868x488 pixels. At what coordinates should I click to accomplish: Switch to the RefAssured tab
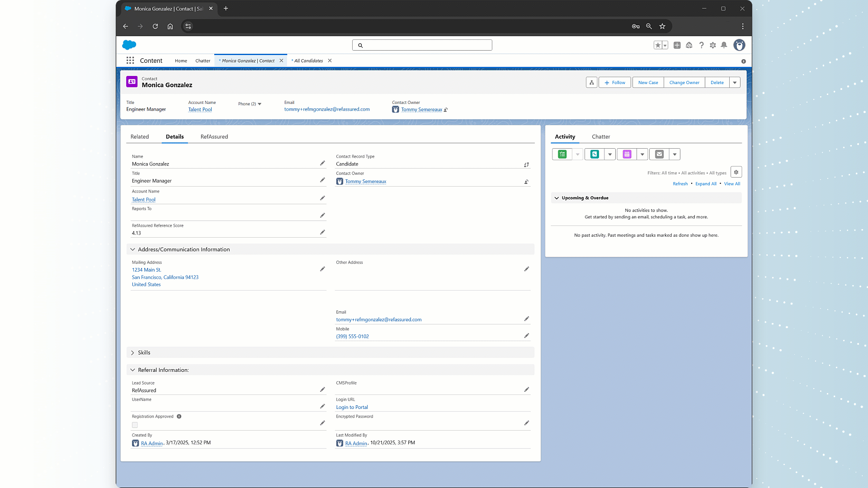(x=214, y=137)
